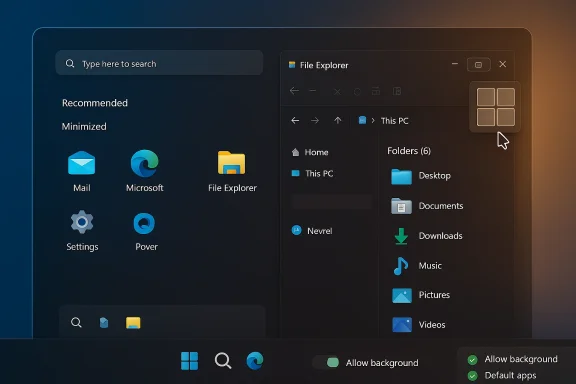This screenshot has height=384, width=576.
Task: Open the Mail app icon
Action: point(82,163)
